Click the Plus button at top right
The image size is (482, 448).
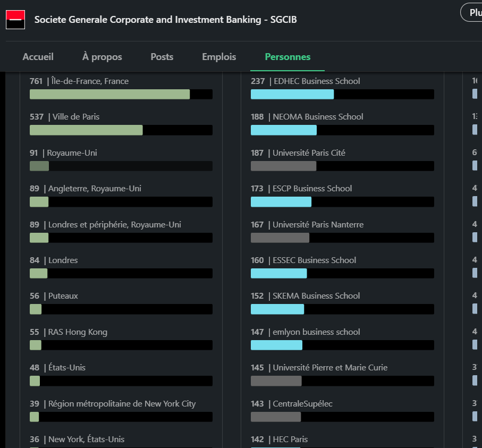(472, 12)
